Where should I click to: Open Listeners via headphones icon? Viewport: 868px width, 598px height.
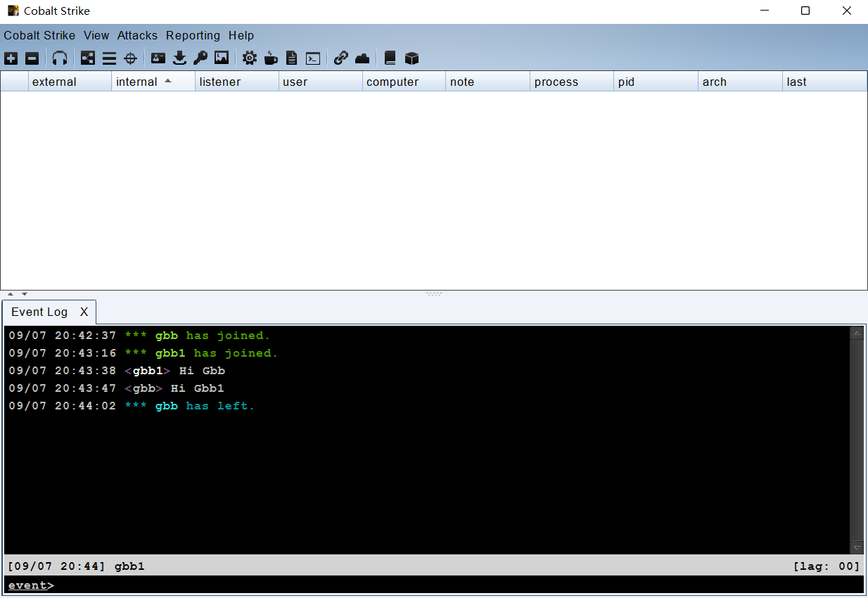60,58
